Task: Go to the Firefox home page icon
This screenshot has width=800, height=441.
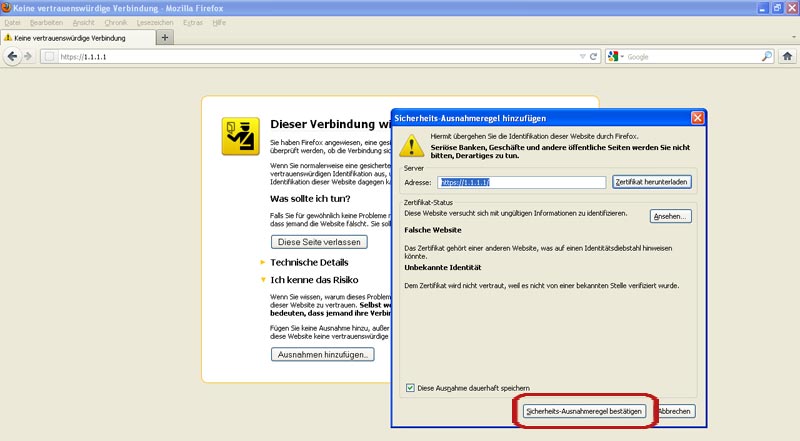Action: (787, 57)
